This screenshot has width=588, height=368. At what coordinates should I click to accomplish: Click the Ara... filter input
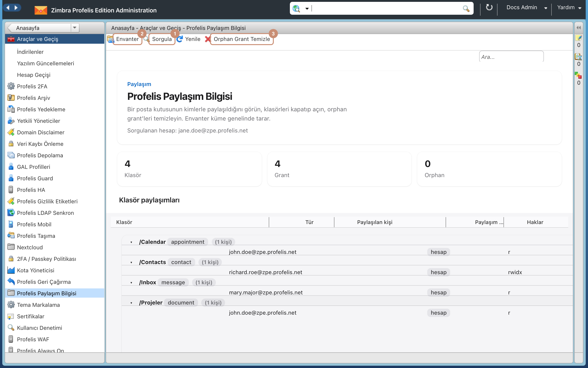coord(511,57)
